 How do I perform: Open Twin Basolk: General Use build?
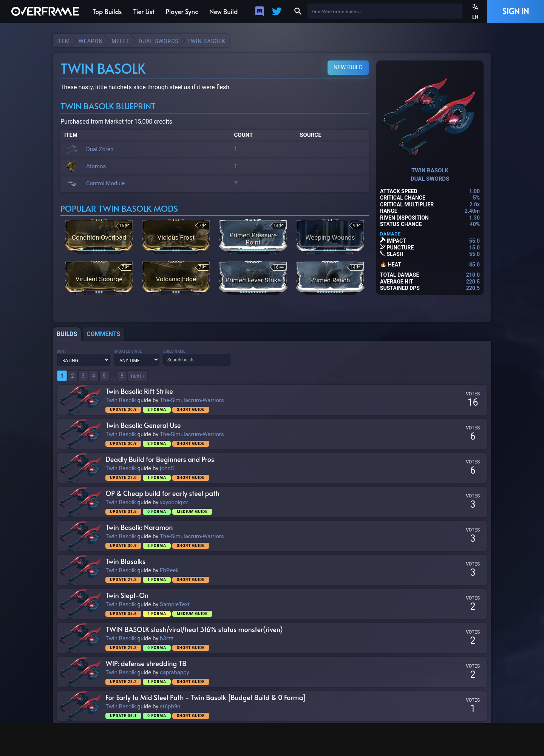click(143, 426)
